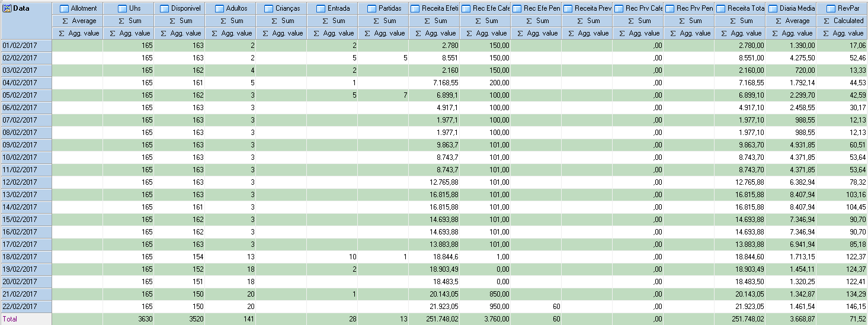Click the Receita Prev field icon
The height and width of the screenshot is (325, 868).
click(x=567, y=8)
